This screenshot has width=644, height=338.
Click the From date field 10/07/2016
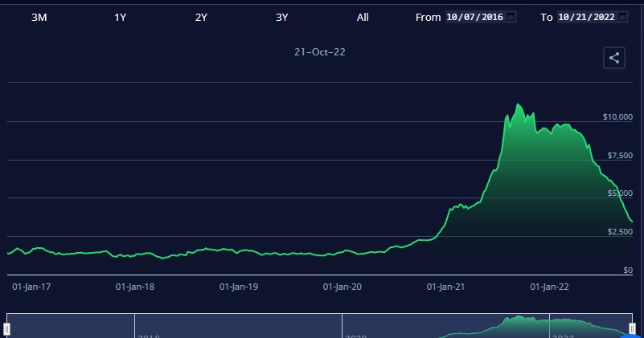coord(481,17)
